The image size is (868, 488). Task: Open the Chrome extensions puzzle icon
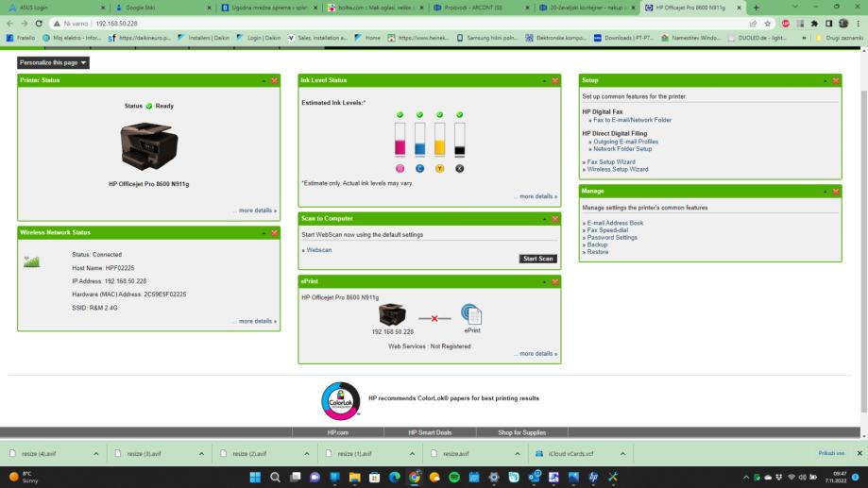click(814, 24)
